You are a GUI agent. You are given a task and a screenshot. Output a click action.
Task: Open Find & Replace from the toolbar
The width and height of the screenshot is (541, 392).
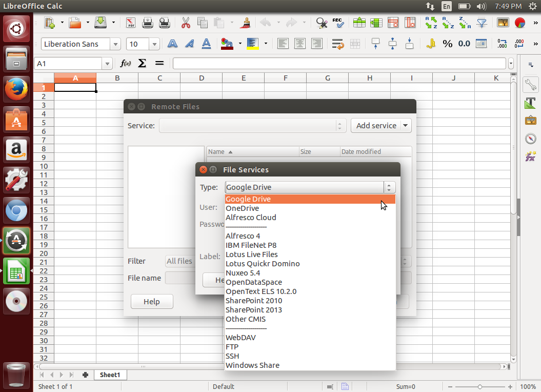[322, 23]
